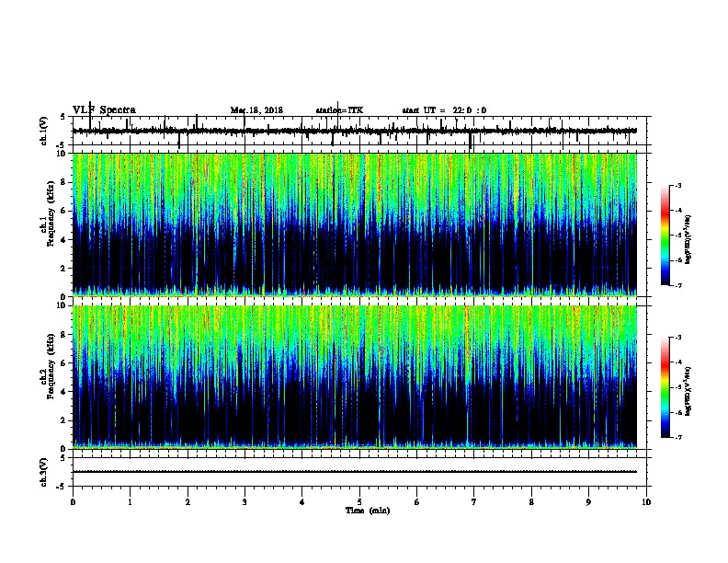The width and height of the screenshot is (728, 563).
Task: Select the date text "Mar.18, 2018"
Action: point(256,110)
